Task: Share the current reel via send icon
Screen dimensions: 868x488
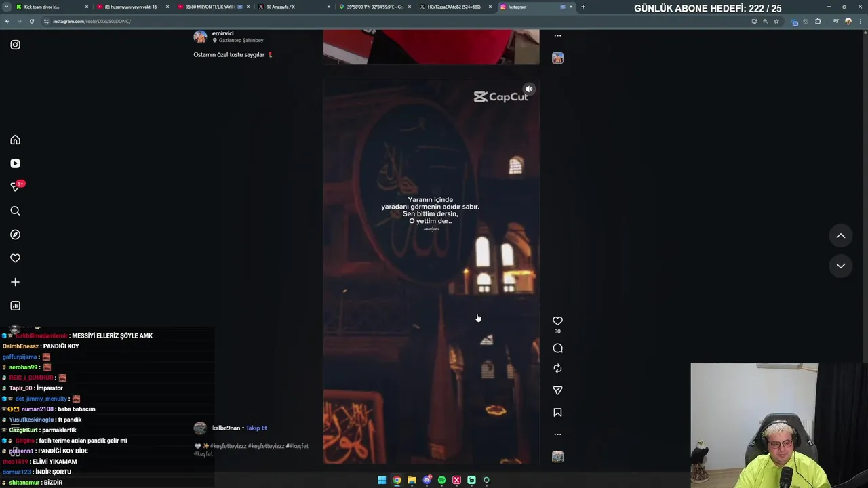Action: pos(557,390)
